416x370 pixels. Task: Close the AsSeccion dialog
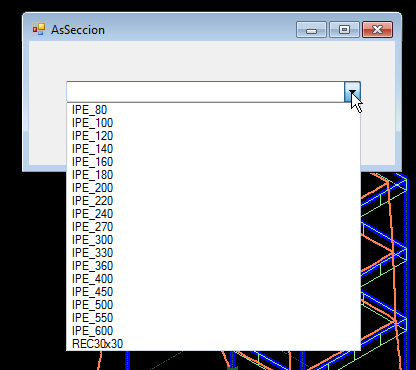coord(377,30)
